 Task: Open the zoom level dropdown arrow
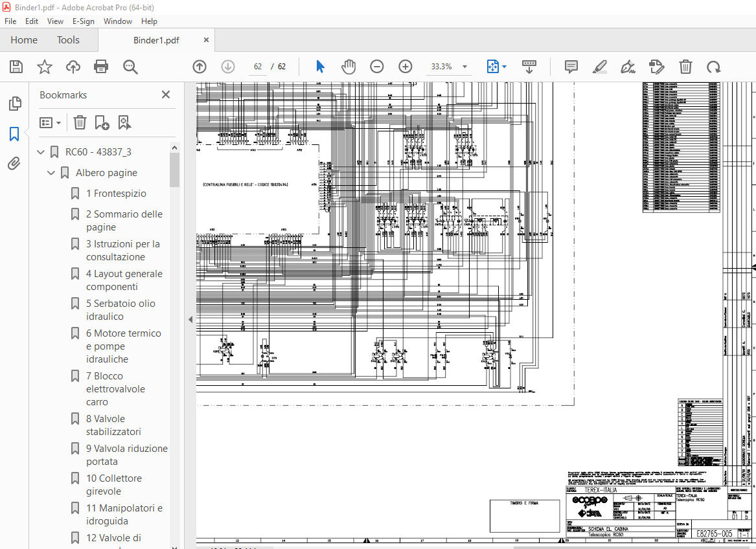(x=464, y=67)
